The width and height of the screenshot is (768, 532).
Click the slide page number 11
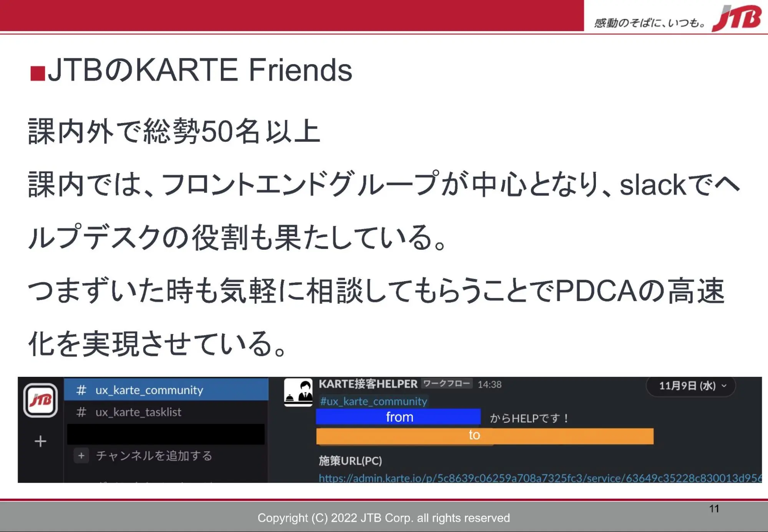[714, 509]
